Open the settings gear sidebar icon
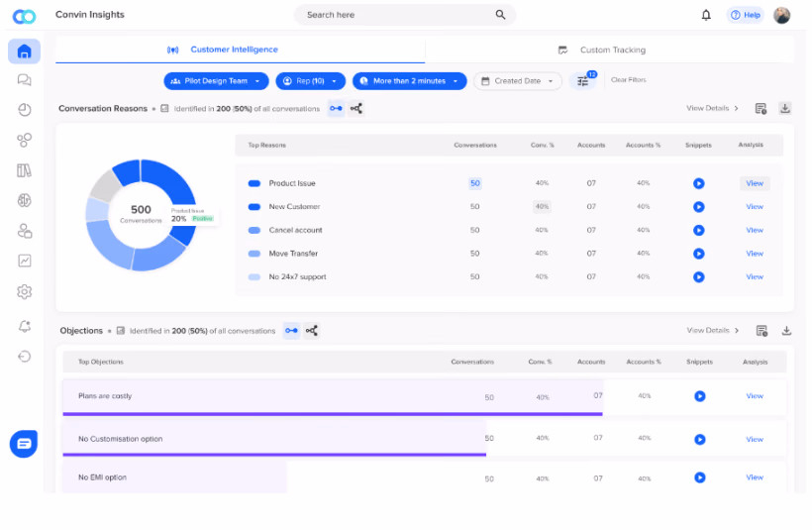The height and width of the screenshot is (530, 812). click(25, 291)
